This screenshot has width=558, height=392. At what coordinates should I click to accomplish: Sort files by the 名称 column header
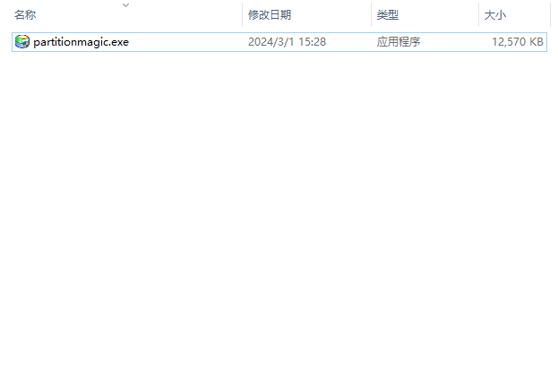[x=25, y=15]
